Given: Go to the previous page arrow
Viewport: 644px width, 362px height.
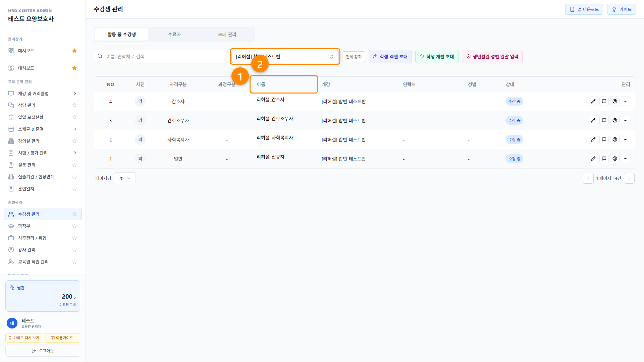Looking at the screenshot, I should click(588, 178).
